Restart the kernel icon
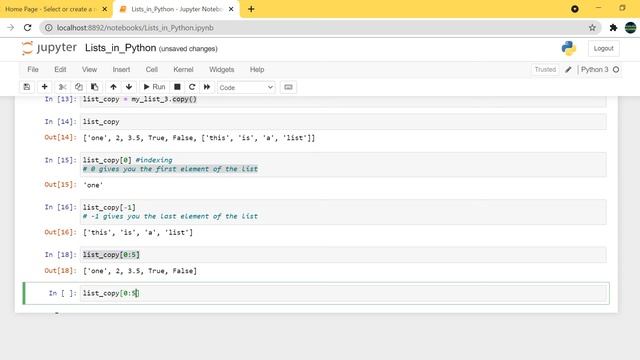The width and height of the screenshot is (640, 360). pyautogui.click(x=192, y=87)
